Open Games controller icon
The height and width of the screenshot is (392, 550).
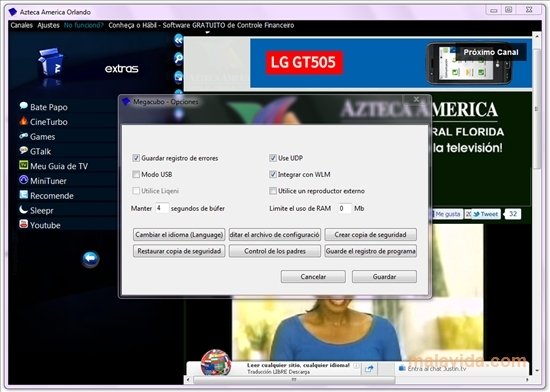[24, 136]
